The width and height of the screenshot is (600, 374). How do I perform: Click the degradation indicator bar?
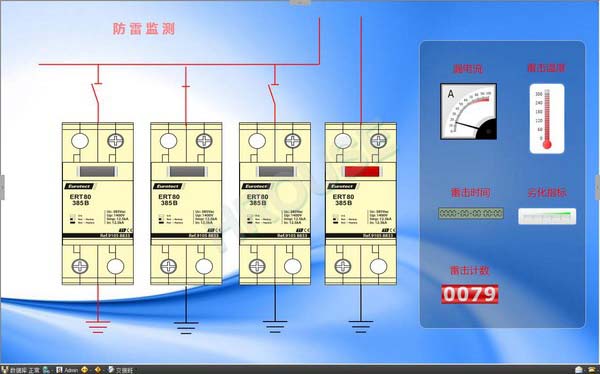tap(547, 216)
